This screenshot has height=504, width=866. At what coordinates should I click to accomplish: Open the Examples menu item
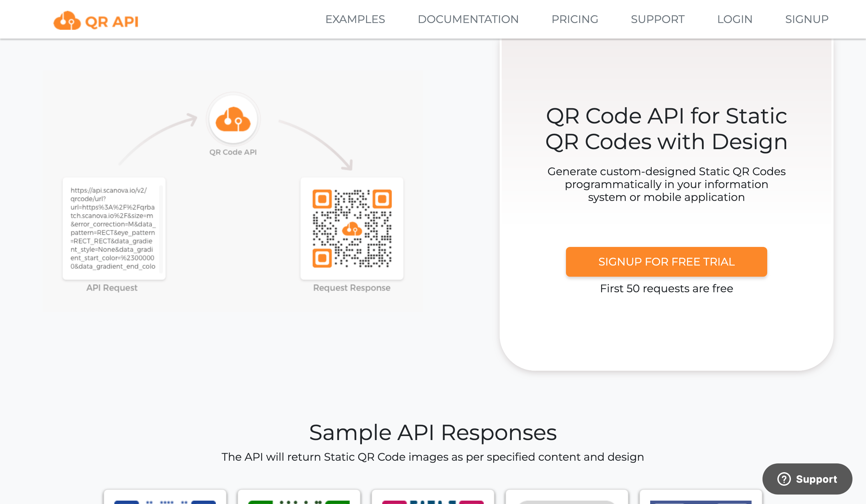[x=355, y=19]
